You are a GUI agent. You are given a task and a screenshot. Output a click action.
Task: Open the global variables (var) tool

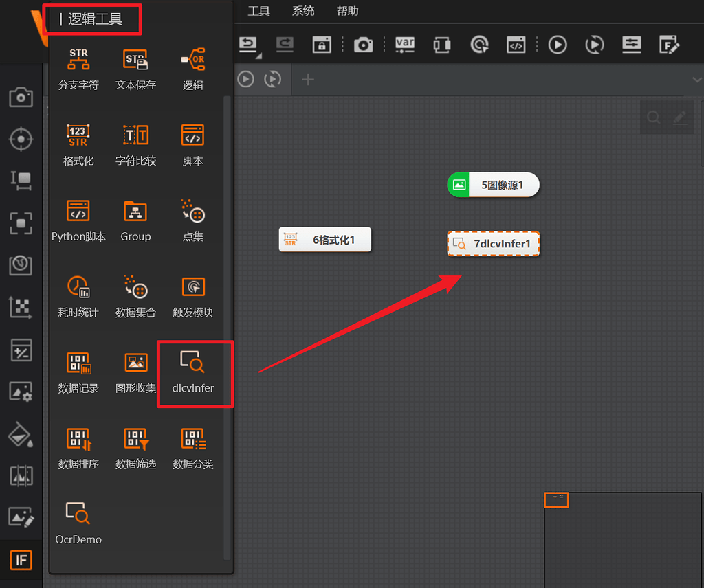[x=404, y=45]
